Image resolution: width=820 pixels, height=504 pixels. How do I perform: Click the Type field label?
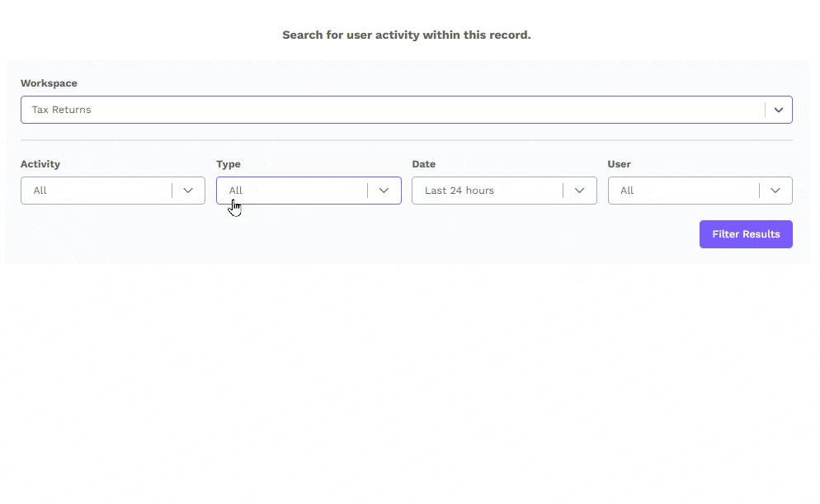(229, 164)
